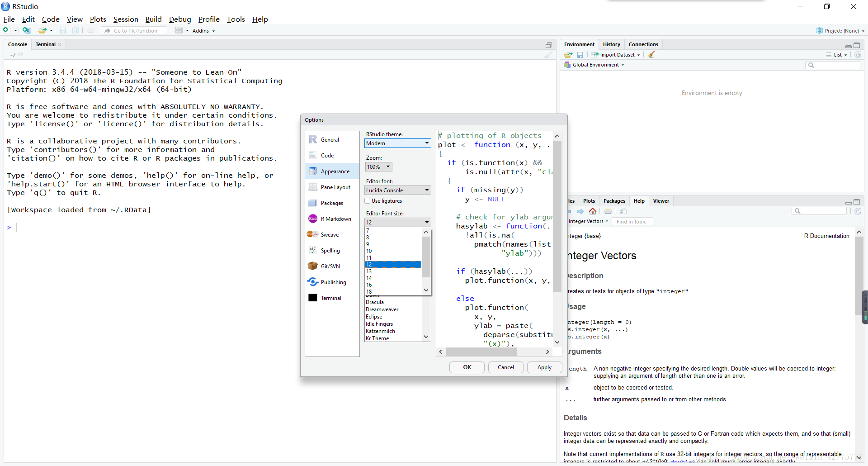868x466 pixels.
Task: Open the RStudio theme dropdown
Action: pos(398,143)
